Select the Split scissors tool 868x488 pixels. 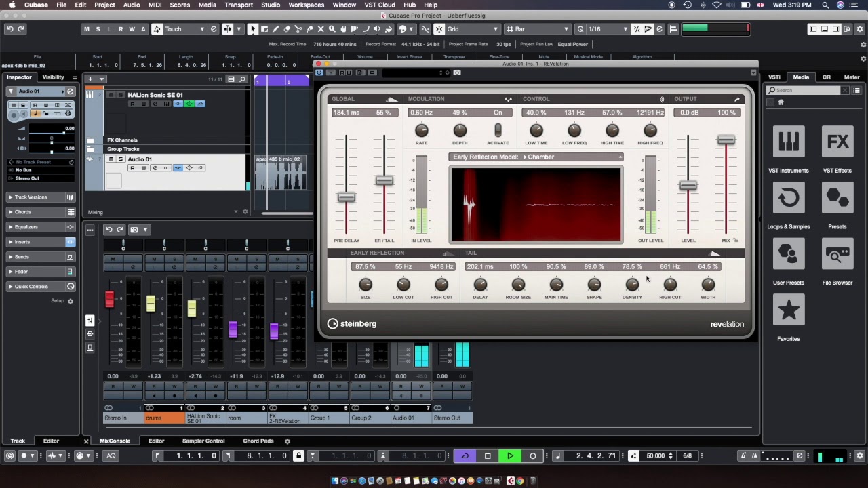298,29
